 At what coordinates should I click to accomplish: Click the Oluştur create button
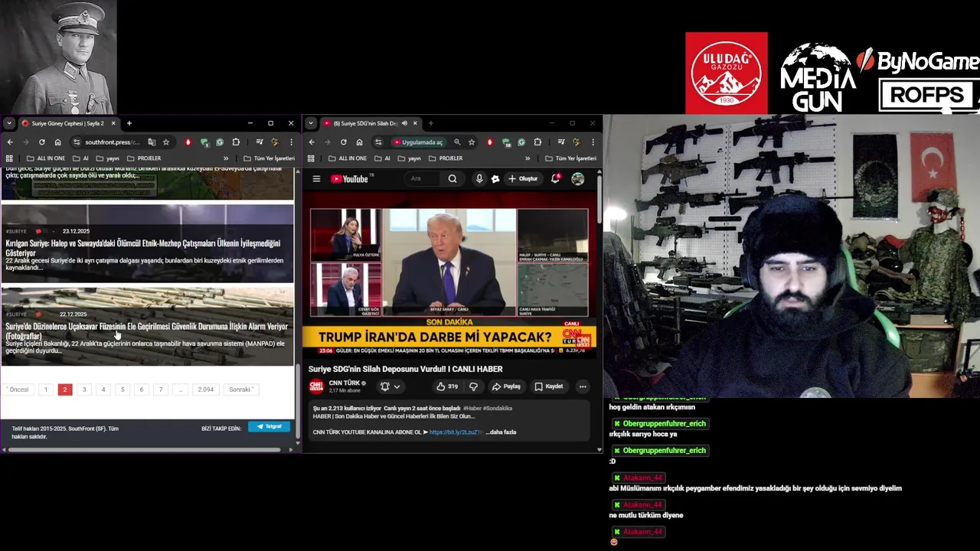523,179
